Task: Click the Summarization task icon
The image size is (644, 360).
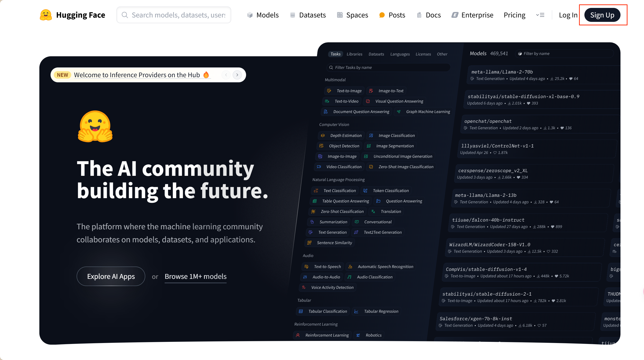Action: coord(312,222)
